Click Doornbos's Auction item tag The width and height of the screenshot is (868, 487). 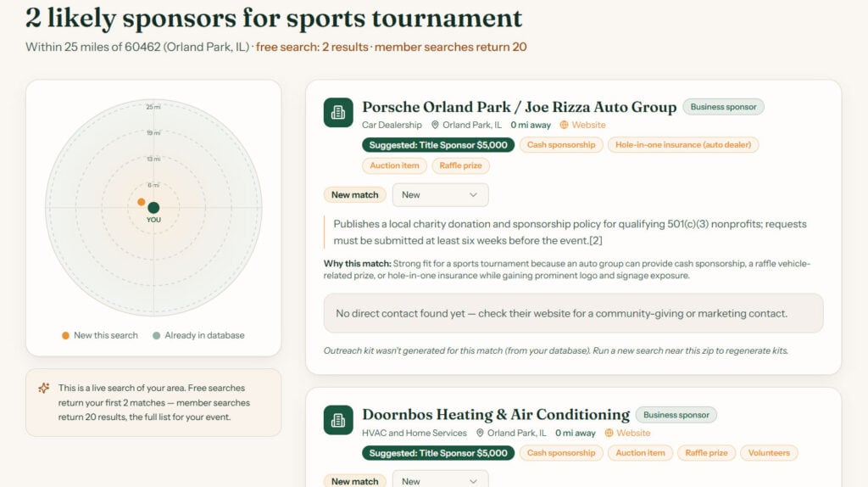tap(640, 453)
